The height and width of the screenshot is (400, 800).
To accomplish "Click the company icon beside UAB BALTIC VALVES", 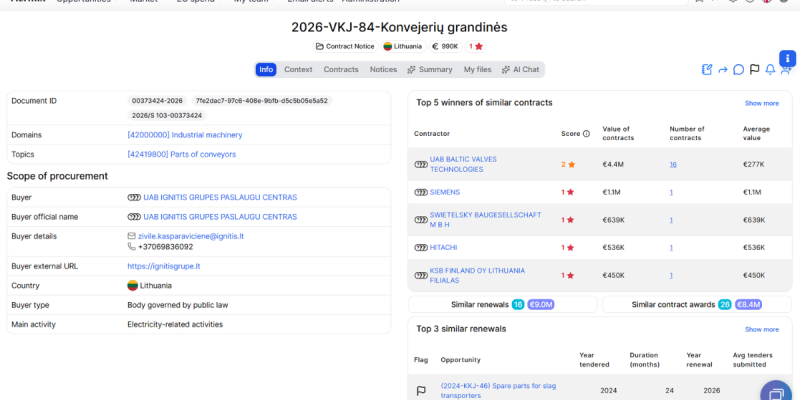I will point(421,164).
